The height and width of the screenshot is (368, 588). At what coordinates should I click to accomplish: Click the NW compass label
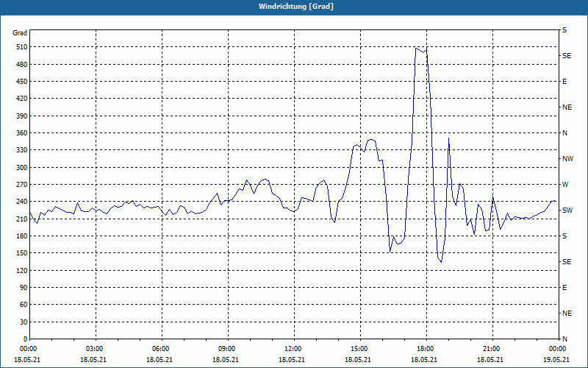pos(567,159)
